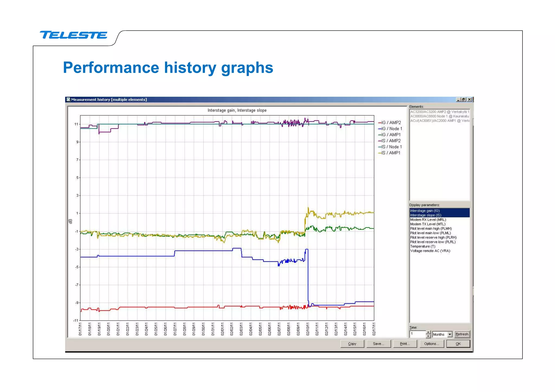555x392 pixels.
Task: Select AC3200 AMP2 element in Elements list
Action: pyautogui.click(x=439, y=112)
